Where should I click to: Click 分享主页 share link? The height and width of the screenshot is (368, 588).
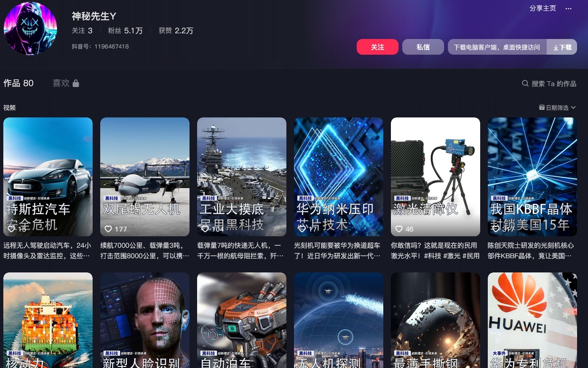pos(543,9)
